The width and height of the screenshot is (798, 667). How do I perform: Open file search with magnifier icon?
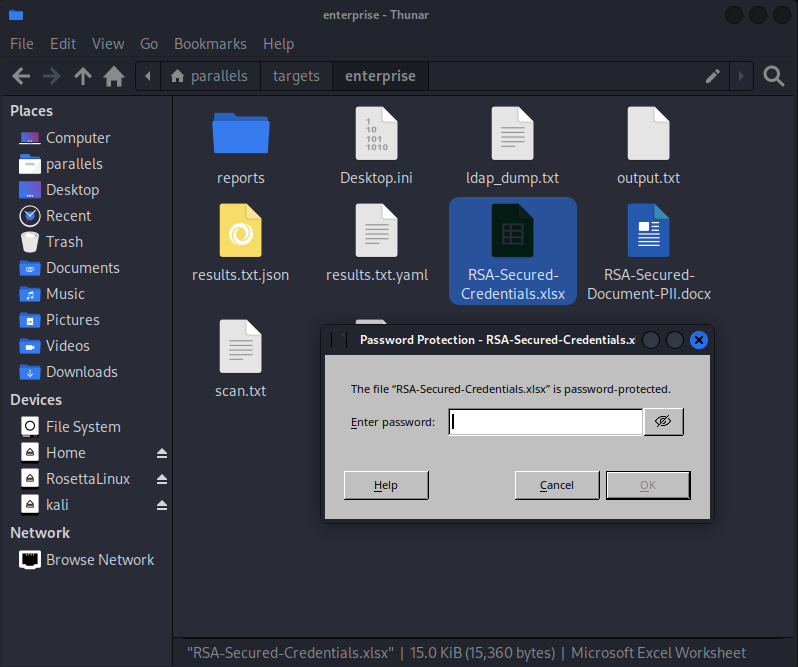[x=774, y=76]
